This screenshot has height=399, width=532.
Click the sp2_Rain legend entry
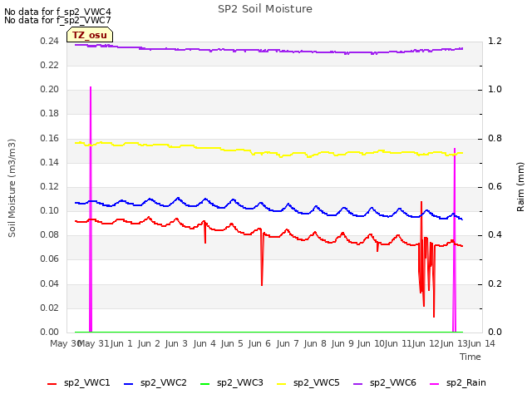click(458, 383)
